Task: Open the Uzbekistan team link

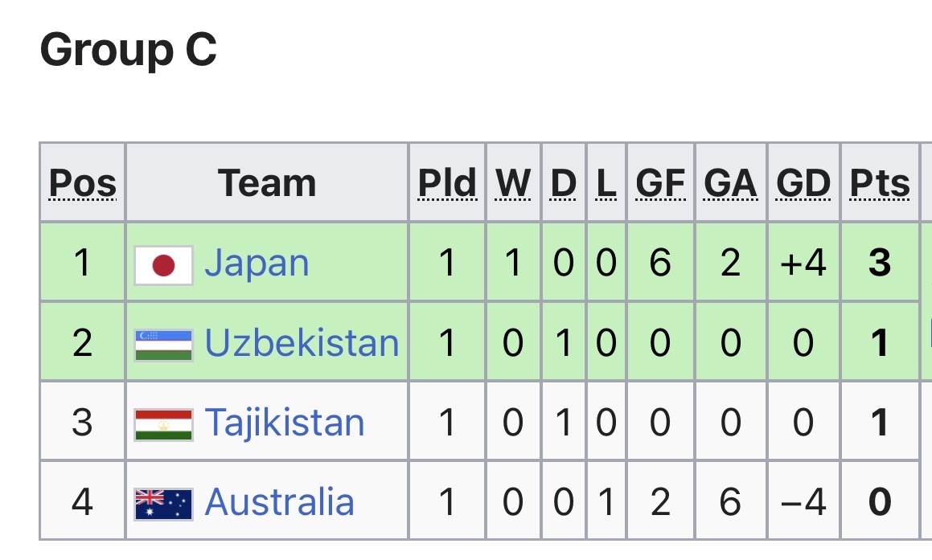Action: click(302, 343)
